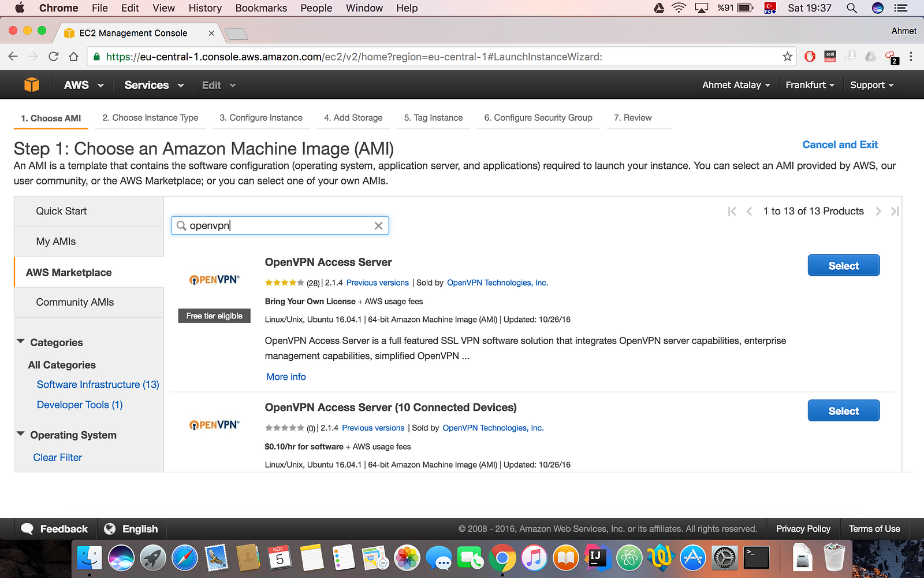Click the OpenVPN Access Server logo thumbnail

click(x=214, y=280)
